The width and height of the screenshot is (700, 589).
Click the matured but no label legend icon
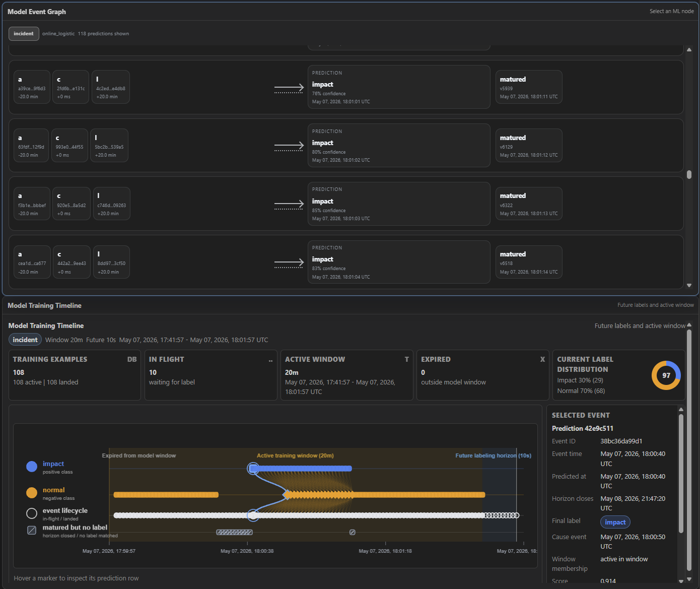tap(32, 530)
